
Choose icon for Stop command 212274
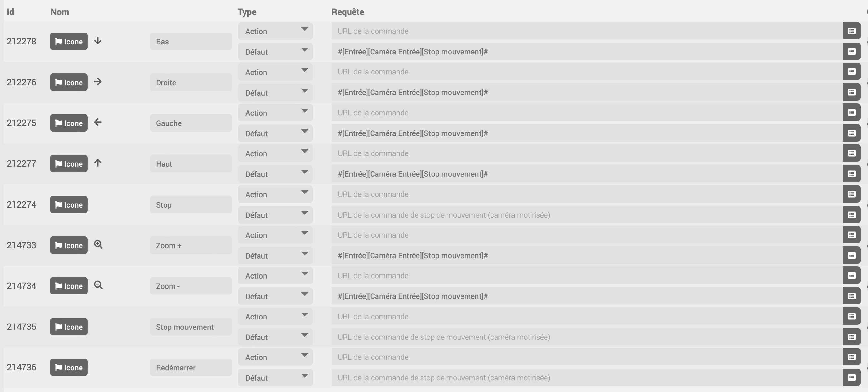click(69, 204)
